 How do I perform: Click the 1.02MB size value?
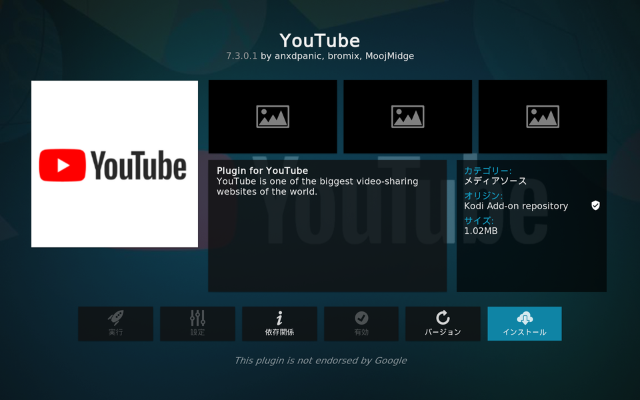point(481,231)
